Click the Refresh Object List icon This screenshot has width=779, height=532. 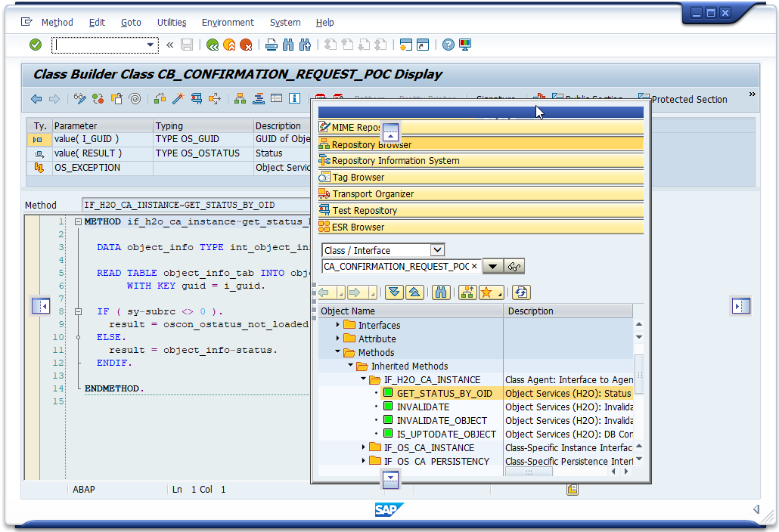click(x=521, y=292)
